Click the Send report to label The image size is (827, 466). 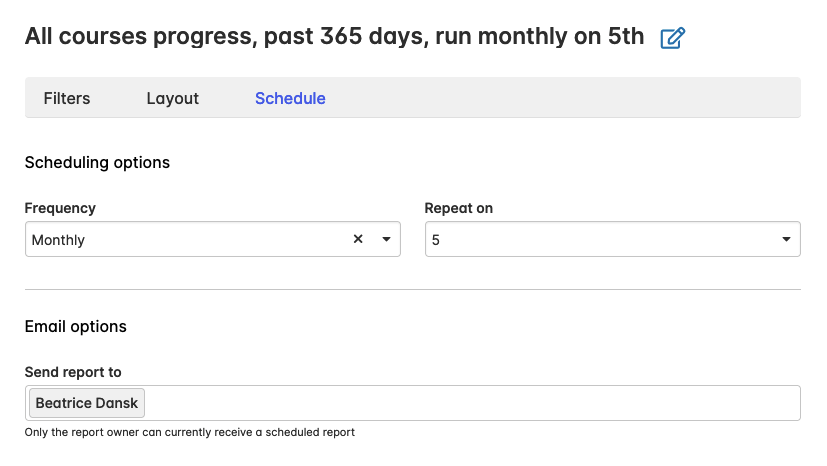point(73,372)
